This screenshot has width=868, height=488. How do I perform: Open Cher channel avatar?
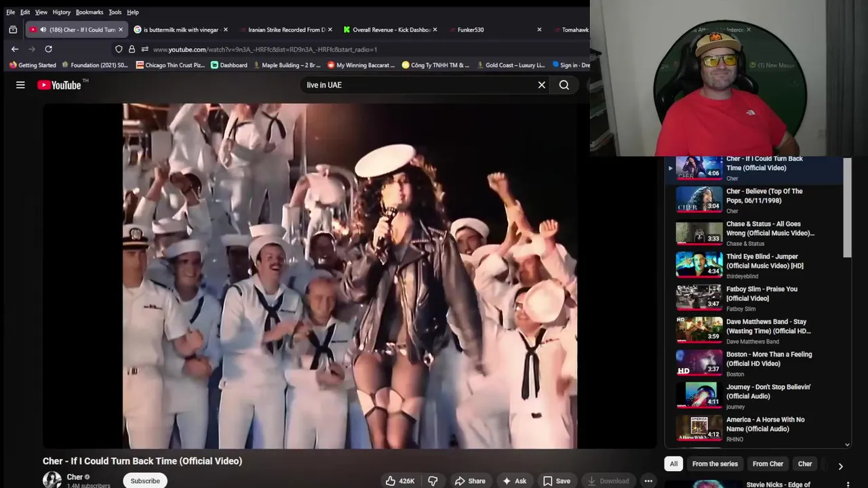click(x=52, y=480)
